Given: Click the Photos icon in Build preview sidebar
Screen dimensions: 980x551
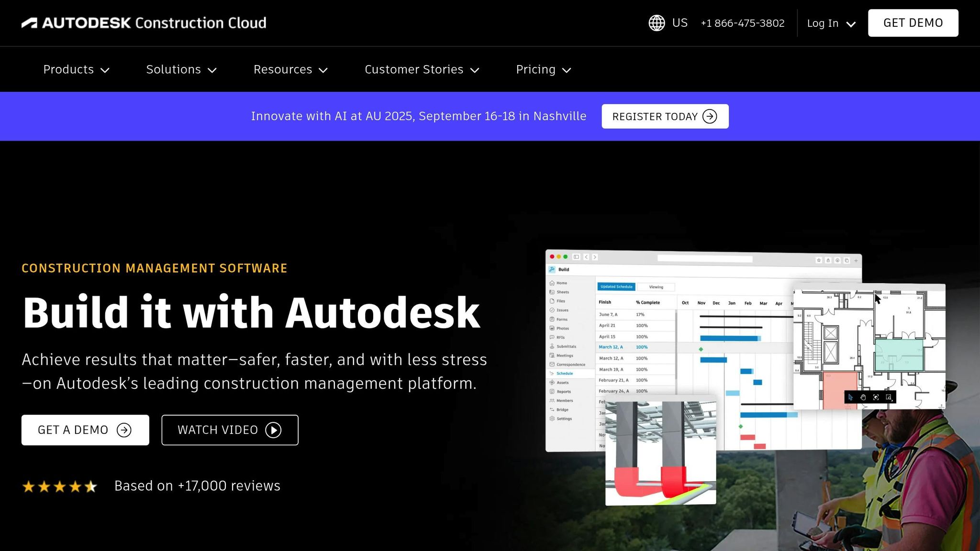Looking at the screenshot, I should click(552, 329).
